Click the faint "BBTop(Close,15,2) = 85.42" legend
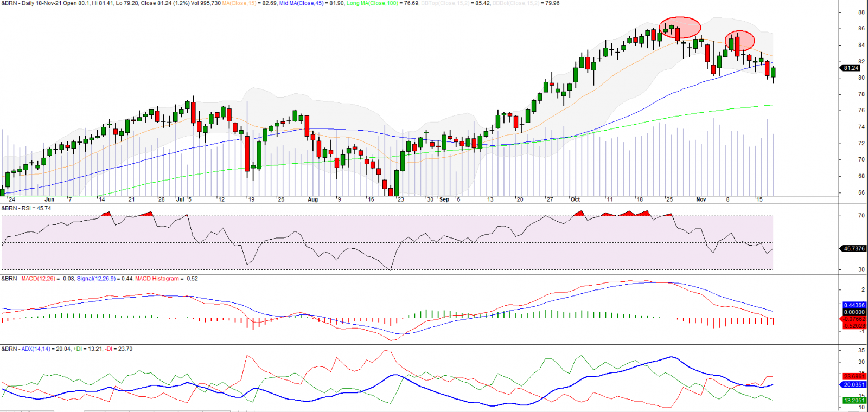 click(456, 3)
